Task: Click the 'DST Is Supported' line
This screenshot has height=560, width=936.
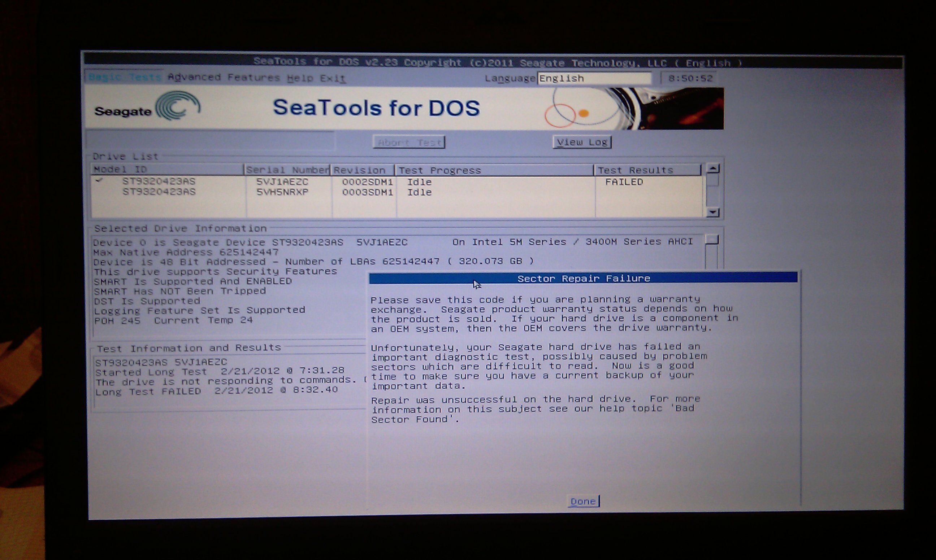Action: pyautogui.click(x=147, y=301)
